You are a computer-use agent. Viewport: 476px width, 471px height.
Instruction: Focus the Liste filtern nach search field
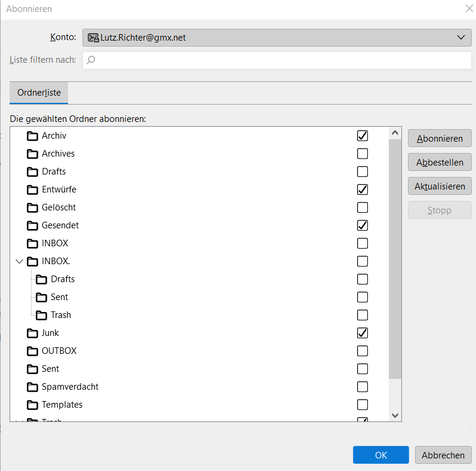(277, 60)
